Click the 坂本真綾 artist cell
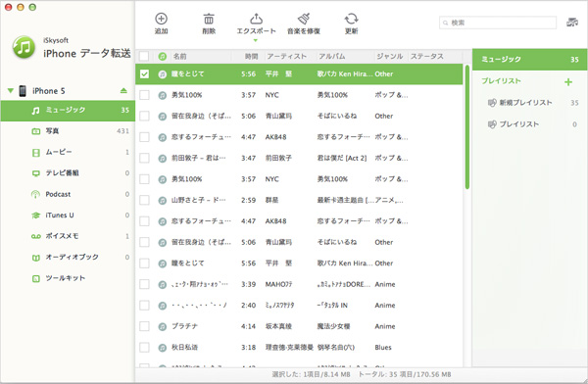The image size is (588, 384). pyautogui.click(x=278, y=326)
